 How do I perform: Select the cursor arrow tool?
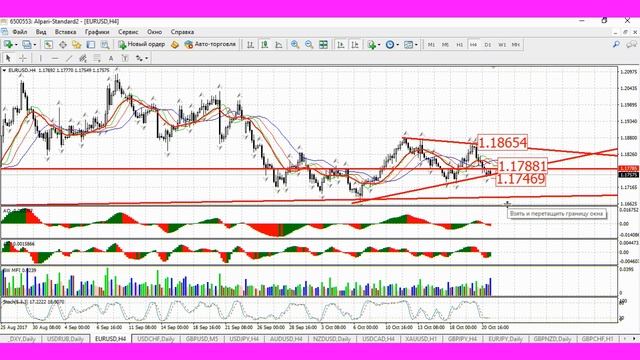point(8,58)
